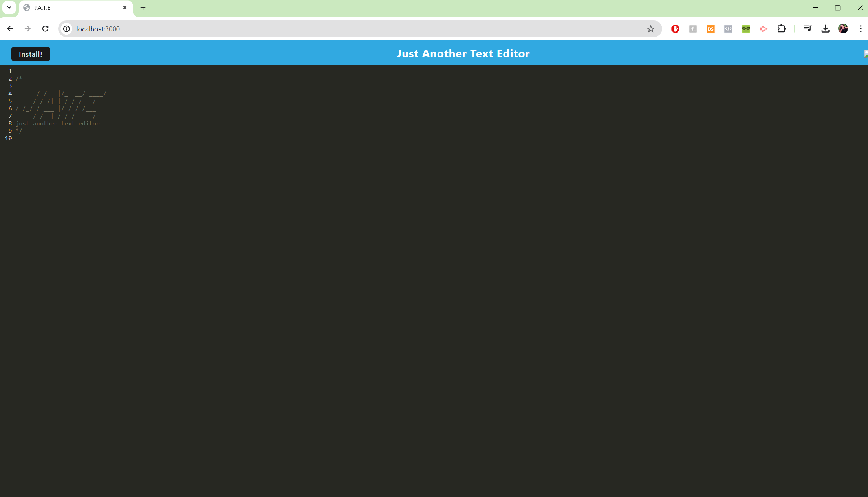Expand browser tab list dropdown
Screen dimensions: 868x497
(9, 7)
